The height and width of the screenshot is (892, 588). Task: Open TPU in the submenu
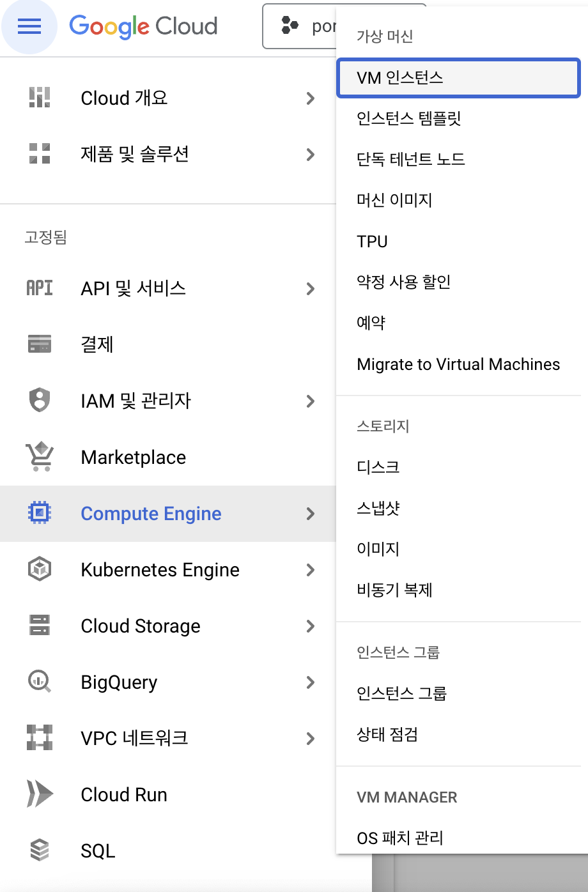click(458, 242)
